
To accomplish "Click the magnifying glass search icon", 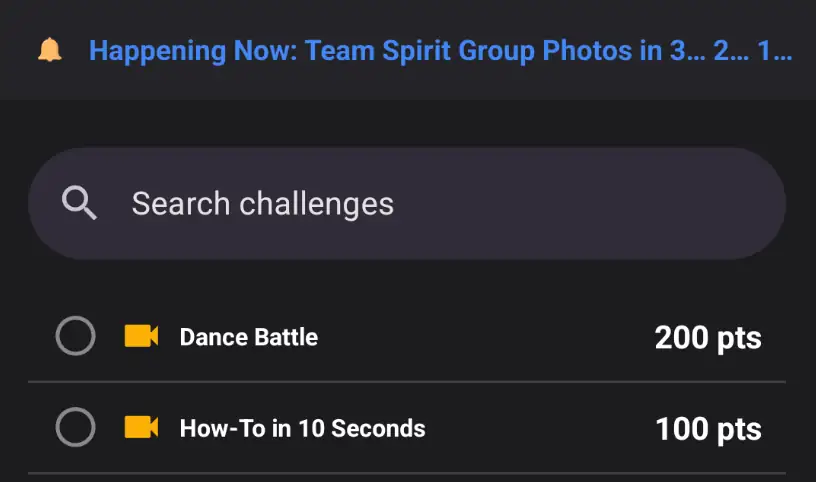I will coord(79,204).
